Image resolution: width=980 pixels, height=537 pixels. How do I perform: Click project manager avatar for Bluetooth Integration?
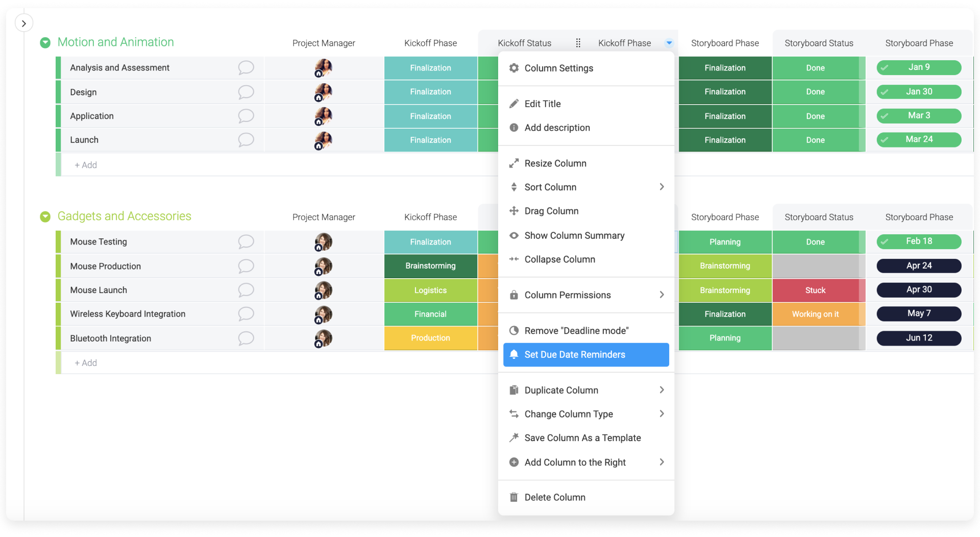[323, 338]
